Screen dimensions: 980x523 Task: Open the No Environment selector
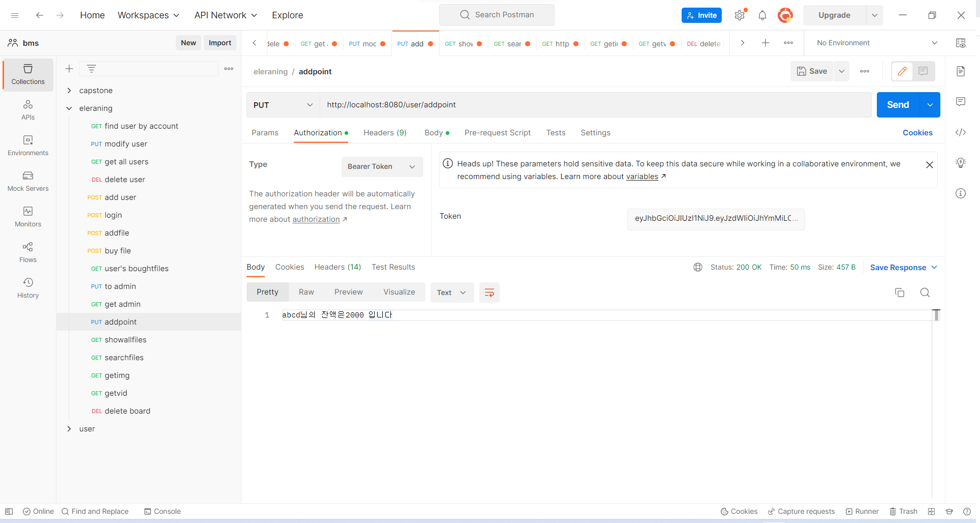click(874, 43)
